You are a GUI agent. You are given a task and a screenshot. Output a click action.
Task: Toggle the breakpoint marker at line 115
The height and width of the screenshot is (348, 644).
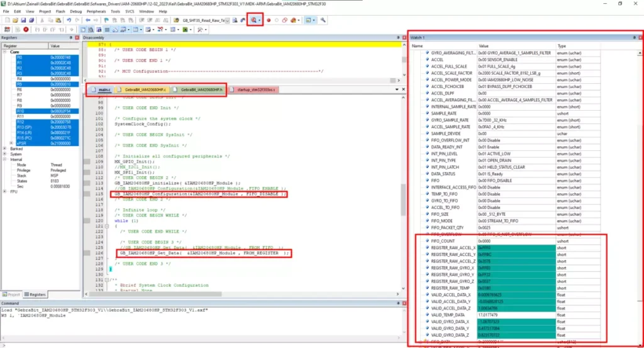[87, 194]
